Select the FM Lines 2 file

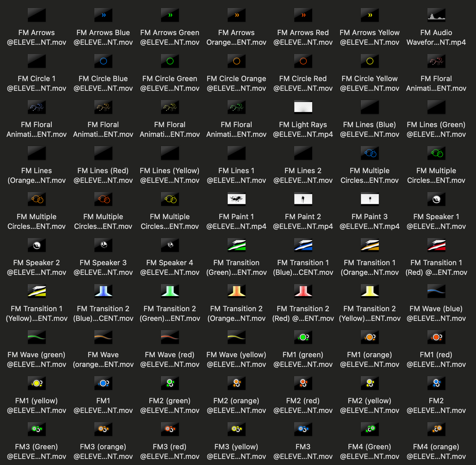(303, 153)
